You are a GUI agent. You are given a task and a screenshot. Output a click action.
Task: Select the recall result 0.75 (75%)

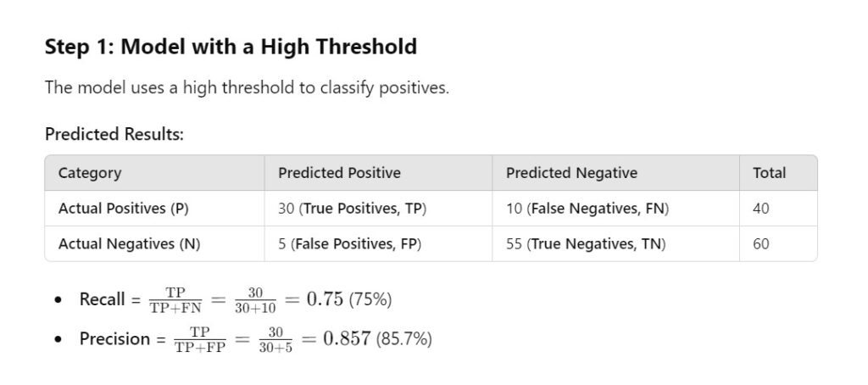[x=348, y=299]
